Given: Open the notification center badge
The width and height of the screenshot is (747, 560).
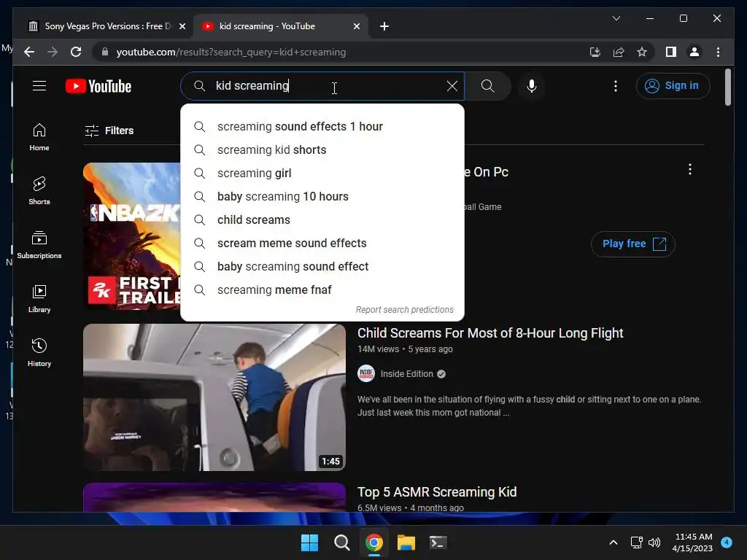Looking at the screenshot, I should click(x=727, y=542).
